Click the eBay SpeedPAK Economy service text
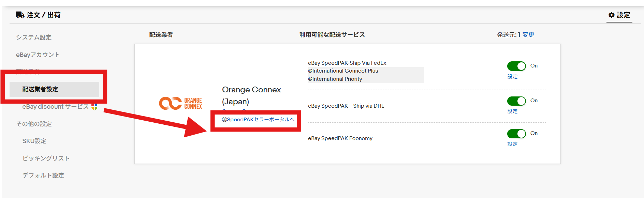This screenshot has height=198, width=644. [x=340, y=138]
